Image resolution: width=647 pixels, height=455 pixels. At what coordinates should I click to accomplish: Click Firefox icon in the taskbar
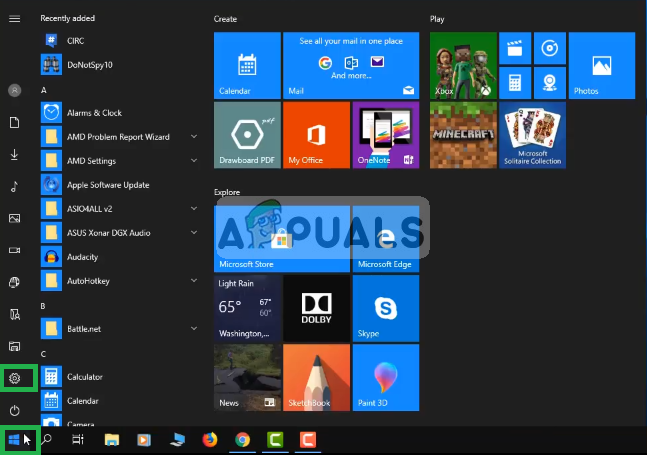[209, 439]
